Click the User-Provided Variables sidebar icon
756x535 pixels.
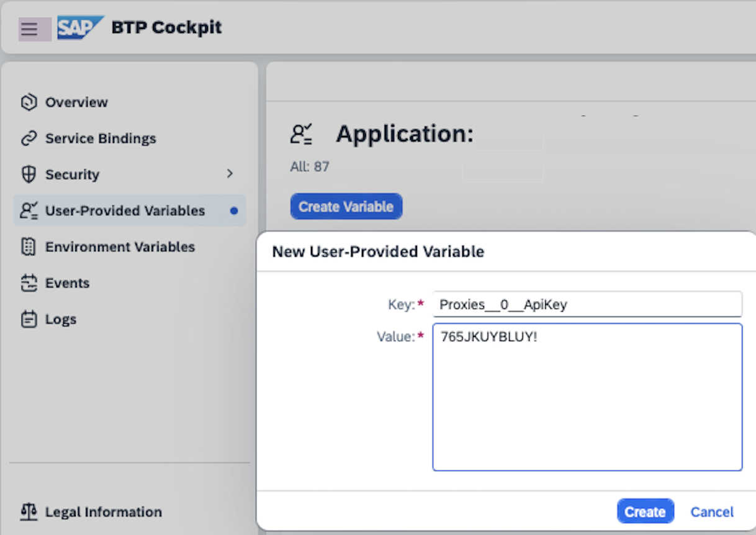29,211
